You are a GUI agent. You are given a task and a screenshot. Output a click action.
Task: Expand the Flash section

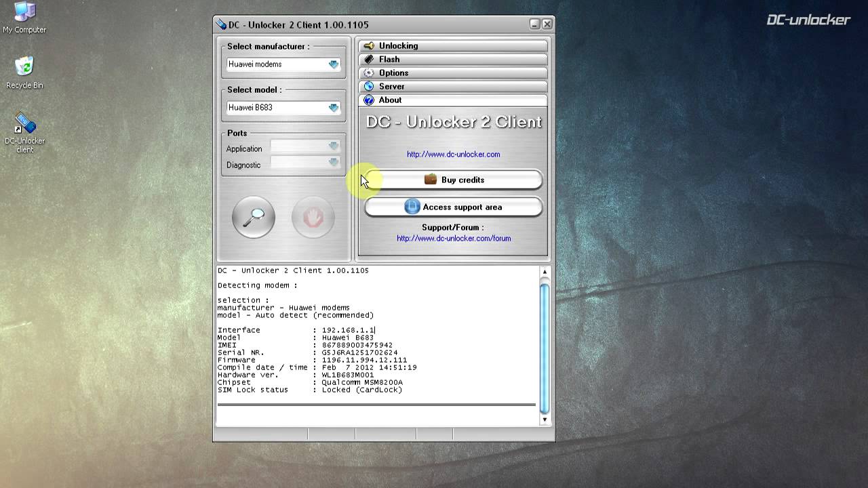pos(453,60)
